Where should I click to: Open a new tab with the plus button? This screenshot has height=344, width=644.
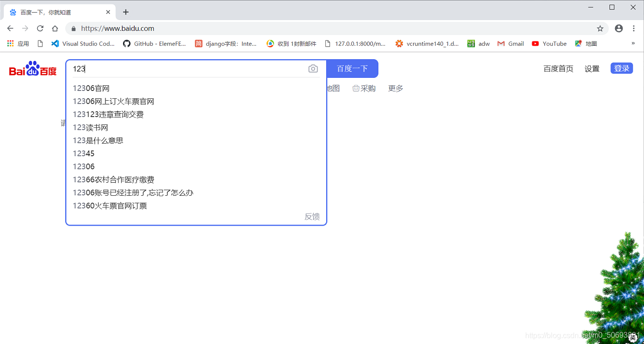[x=126, y=12]
